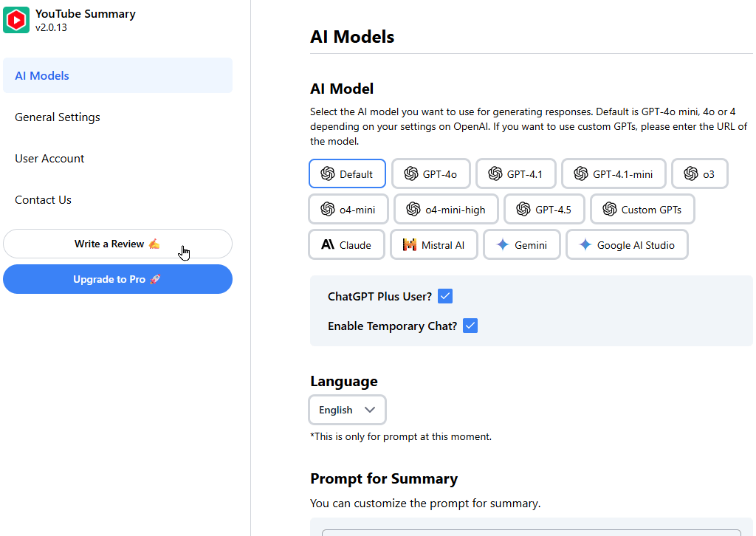Viewport: 756px width, 536px height.
Task: Choose the Mistral AI model
Action: [x=434, y=245]
